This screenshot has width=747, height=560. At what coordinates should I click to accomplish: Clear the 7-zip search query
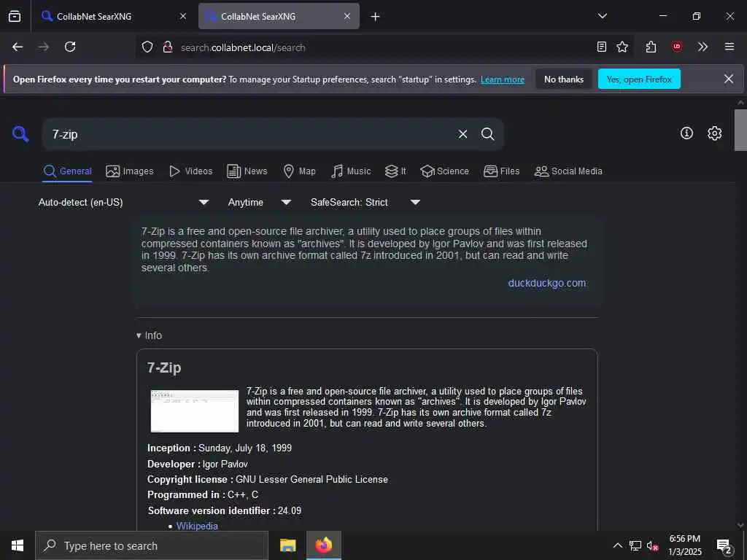(462, 134)
